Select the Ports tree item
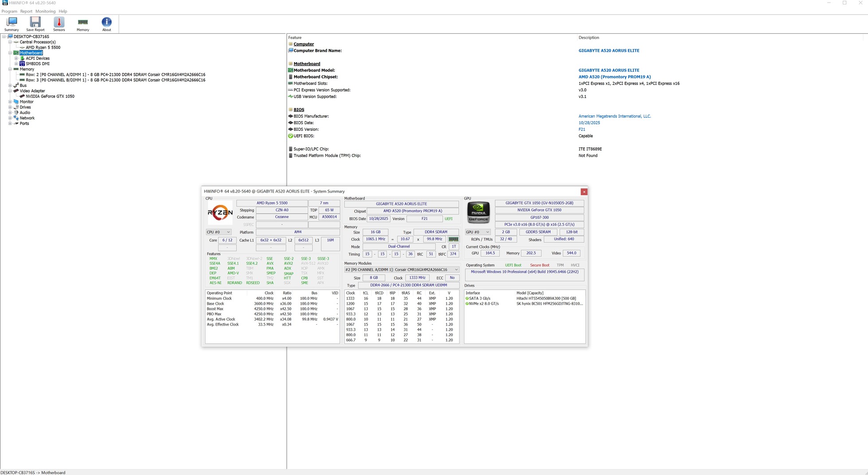The height and width of the screenshot is (475, 868). click(24, 124)
